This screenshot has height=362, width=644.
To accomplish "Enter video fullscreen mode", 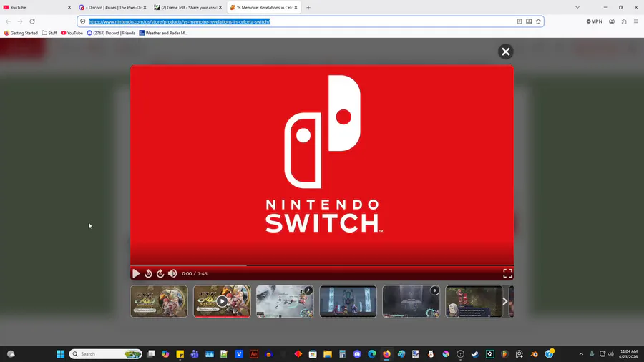I will coord(507,273).
